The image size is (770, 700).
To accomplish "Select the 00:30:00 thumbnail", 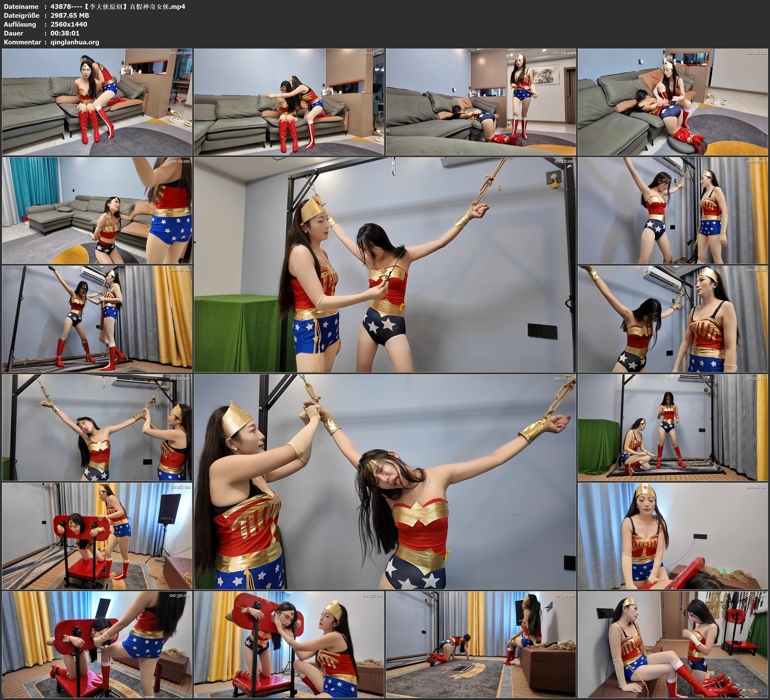I will (x=97, y=644).
